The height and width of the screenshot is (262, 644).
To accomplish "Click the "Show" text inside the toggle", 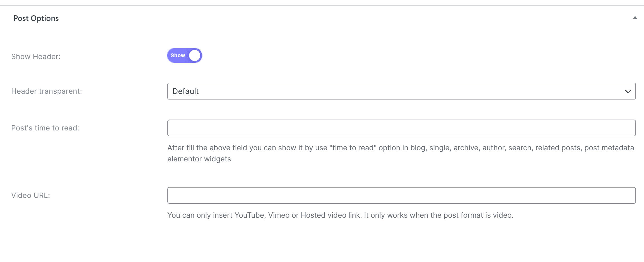I will click(178, 55).
